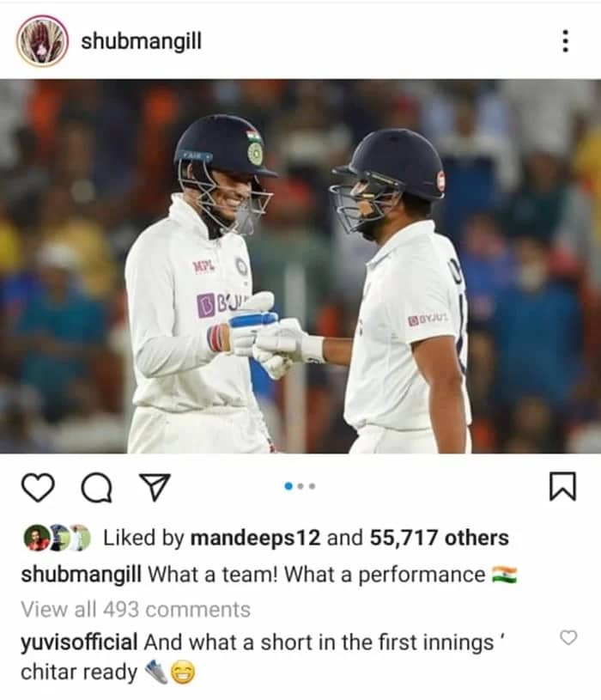Screen dimensions: 601x700
Task: Save the post with the bookmark icon
Action: click(x=562, y=486)
